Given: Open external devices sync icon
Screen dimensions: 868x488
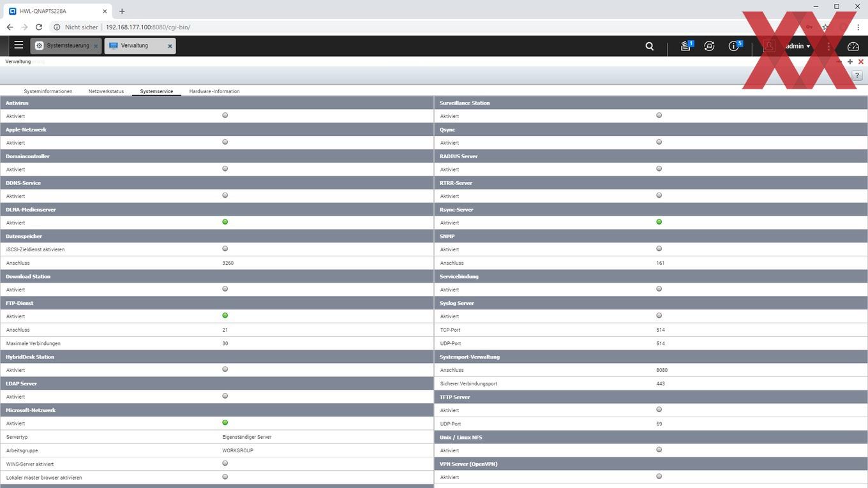Looking at the screenshot, I should 709,46.
